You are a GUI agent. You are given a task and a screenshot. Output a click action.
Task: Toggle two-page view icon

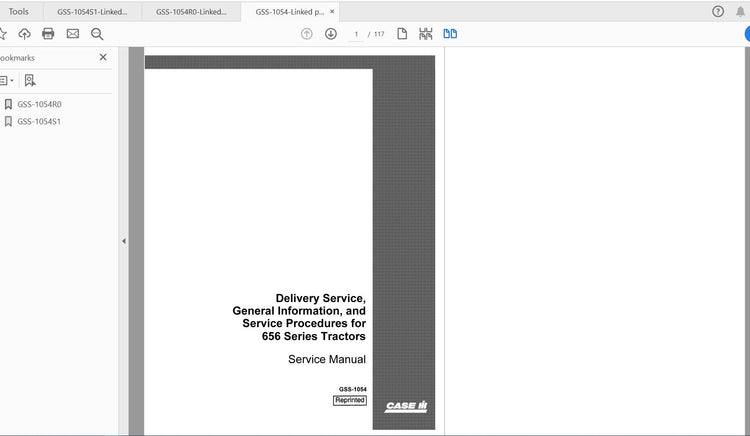tap(450, 33)
